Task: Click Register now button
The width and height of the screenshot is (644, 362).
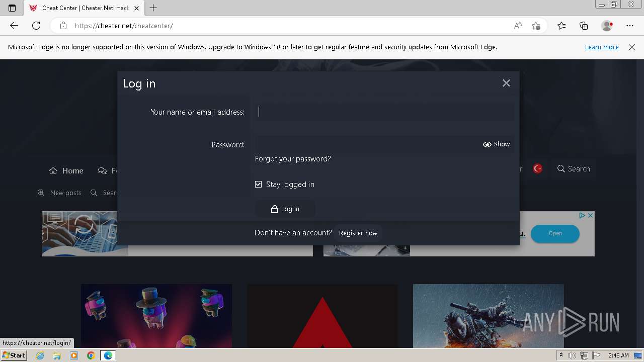Action: (358, 233)
